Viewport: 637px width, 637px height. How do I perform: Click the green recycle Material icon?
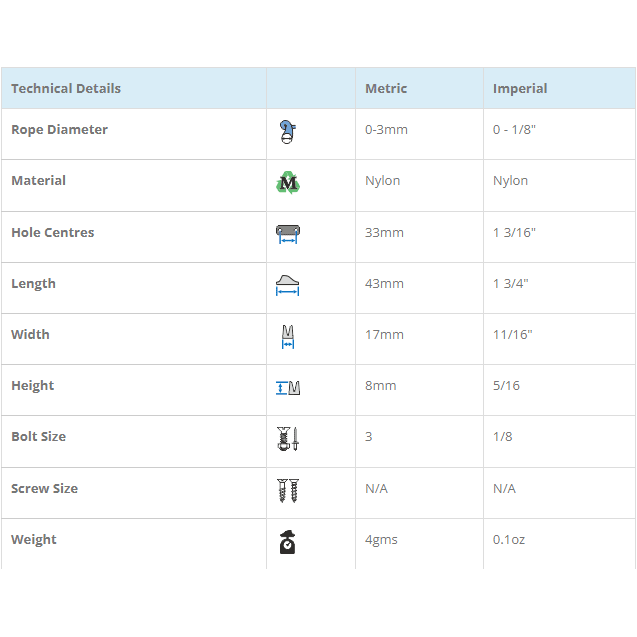pyautogui.click(x=288, y=182)
